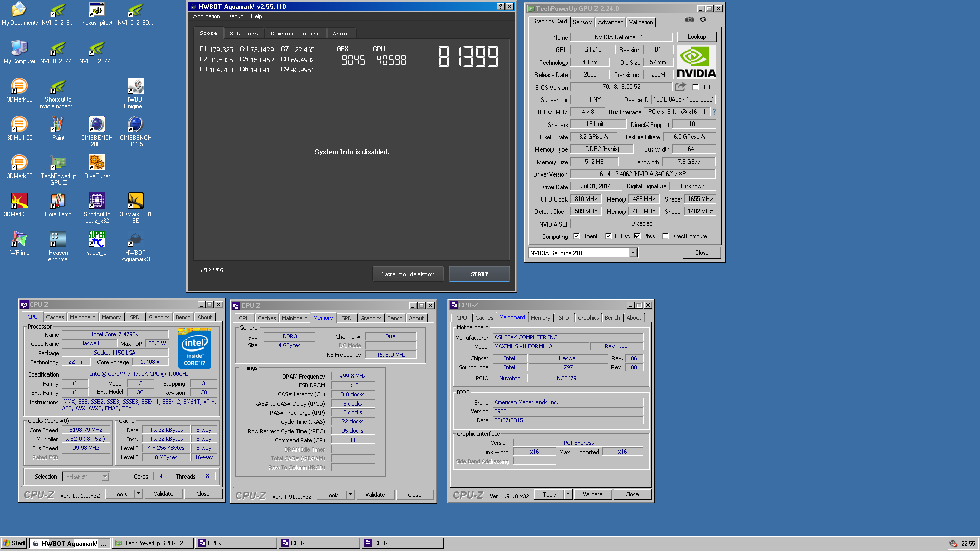Toggle the PhysX checkbox
The height and width of the screenshot is (551, 980).
pos(637,236)
